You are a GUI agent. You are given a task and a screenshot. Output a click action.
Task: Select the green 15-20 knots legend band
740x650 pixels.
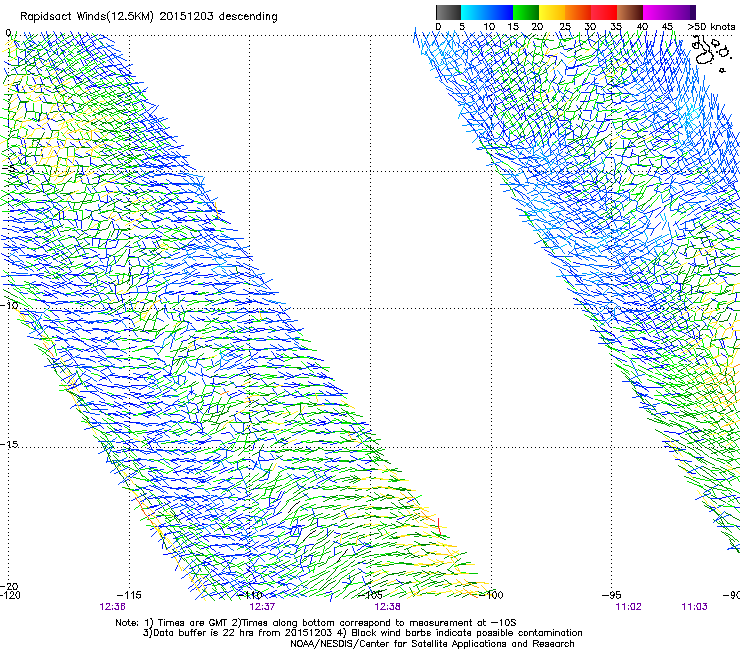(x=526, y=12)
